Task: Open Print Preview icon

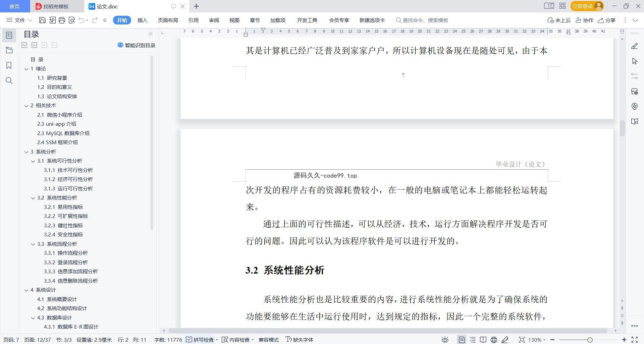Action: pos(71,20)
